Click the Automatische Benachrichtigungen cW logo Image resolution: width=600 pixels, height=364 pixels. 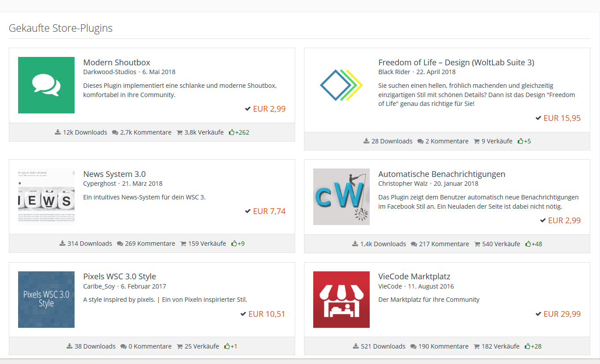(x=341, y=197)
